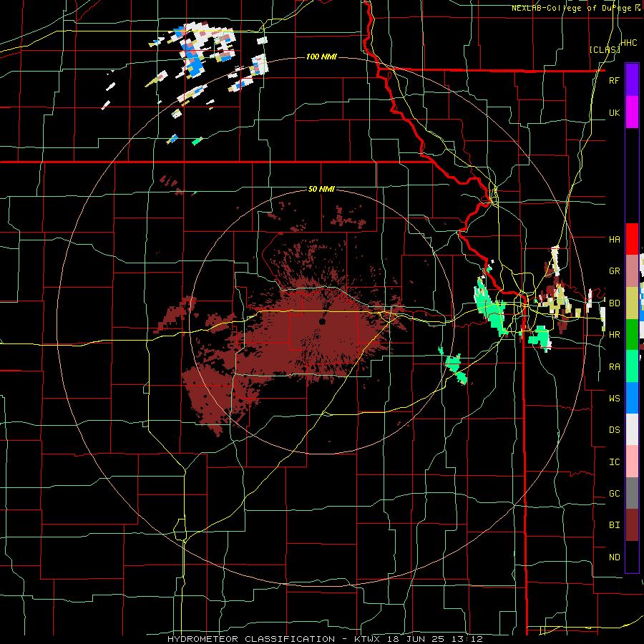Click the UK legend label
Viewport: 644px width, 644px height.
click(614, 112)
